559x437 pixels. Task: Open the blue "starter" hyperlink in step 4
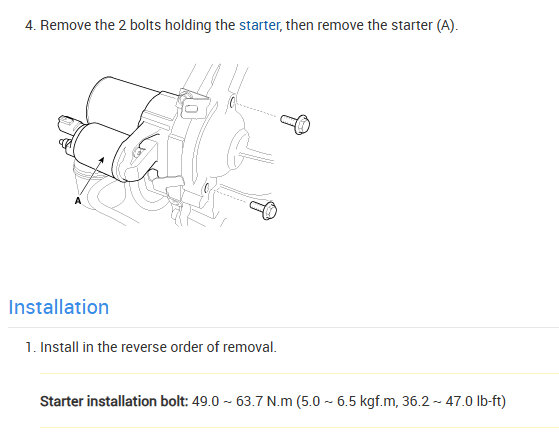coord(259,25)
